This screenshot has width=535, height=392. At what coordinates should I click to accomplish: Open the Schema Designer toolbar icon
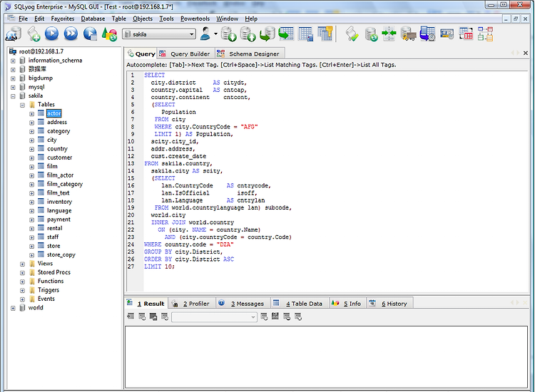point(486,33)
